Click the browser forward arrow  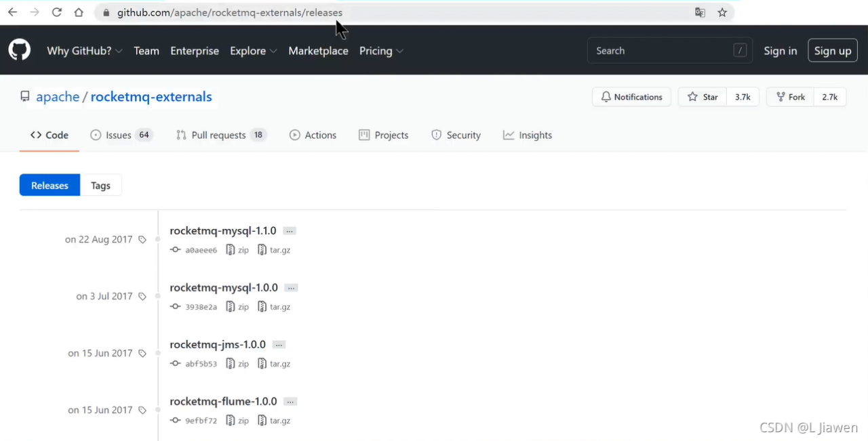(x=35, y=12)
